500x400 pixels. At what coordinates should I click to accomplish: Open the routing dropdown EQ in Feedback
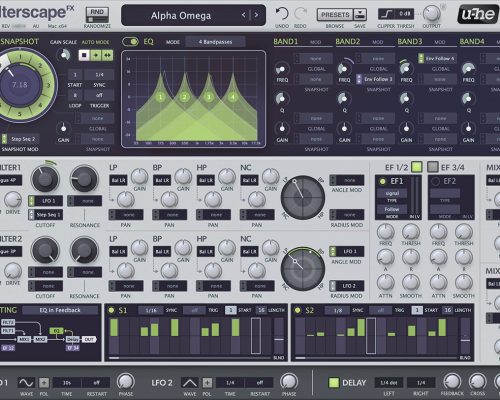[60, 310]
